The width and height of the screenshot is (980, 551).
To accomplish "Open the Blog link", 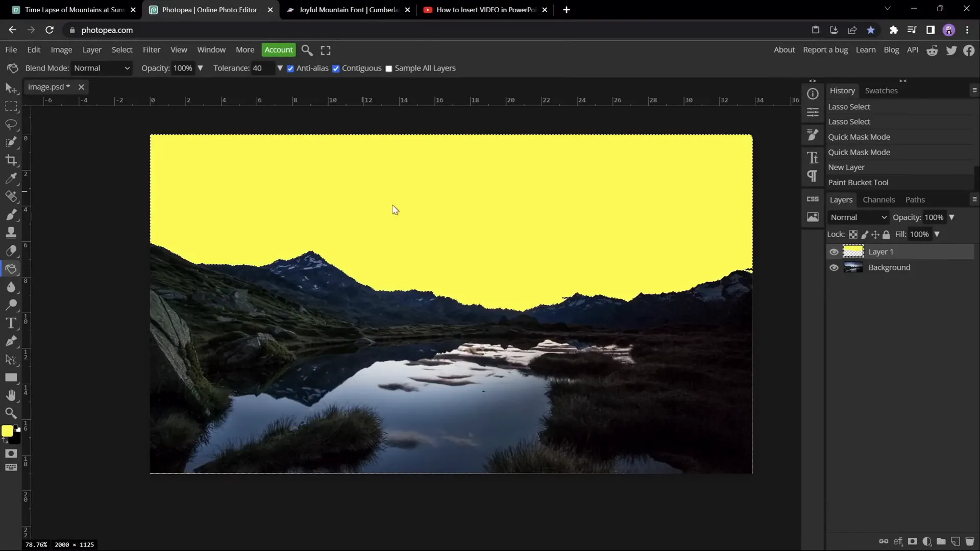I will 891,50.
